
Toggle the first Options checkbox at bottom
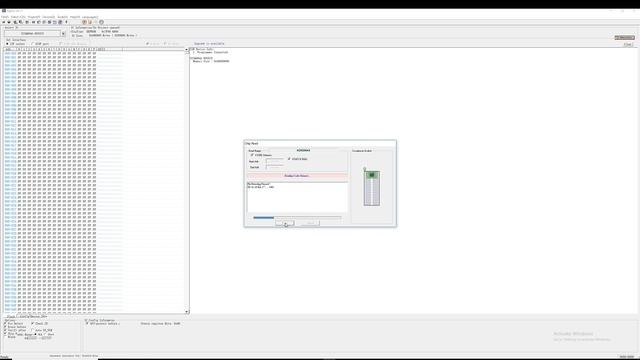[5, 324]
